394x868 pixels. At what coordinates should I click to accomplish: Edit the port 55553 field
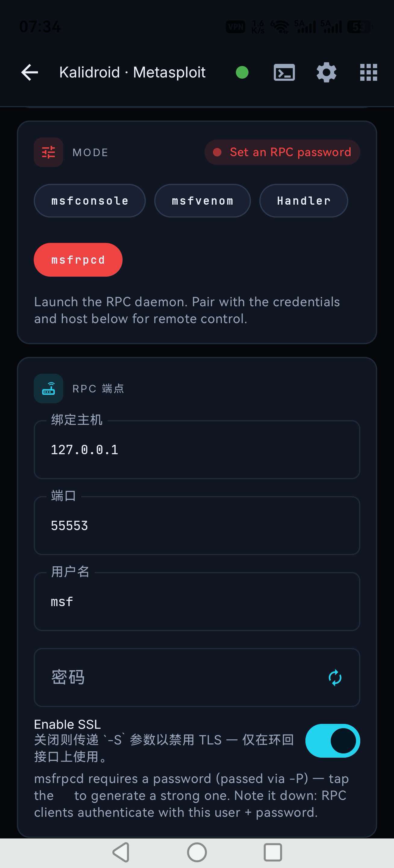197,526
